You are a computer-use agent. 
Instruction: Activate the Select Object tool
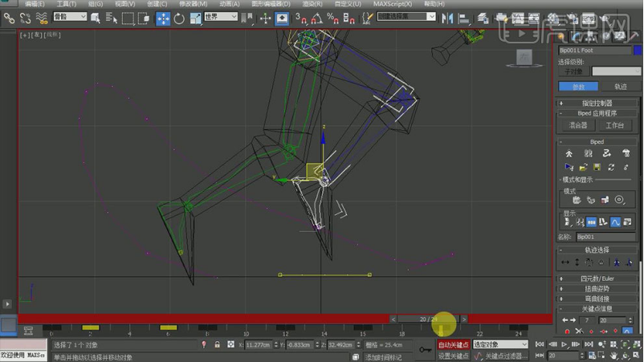pyautogui.click(x=96, y=18)
